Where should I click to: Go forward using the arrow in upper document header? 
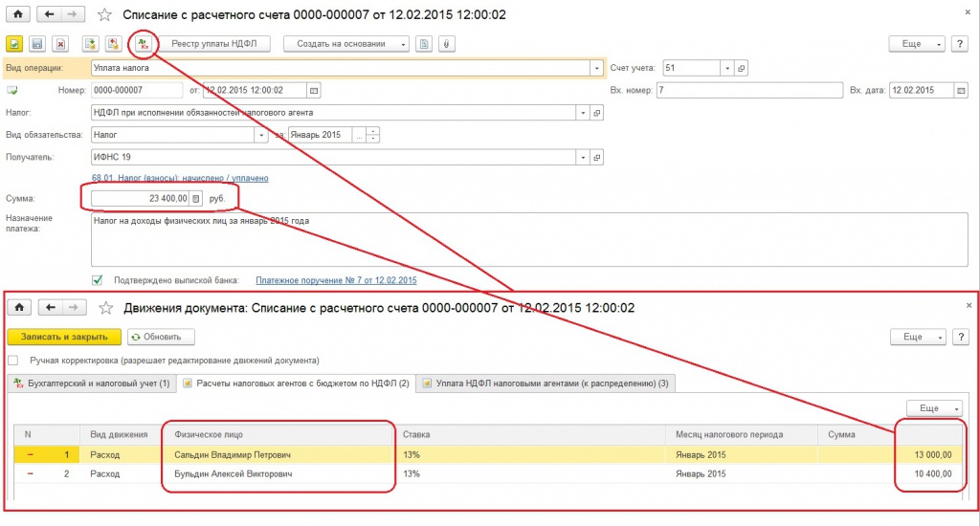pyautogui.click(x=73, y=14)
